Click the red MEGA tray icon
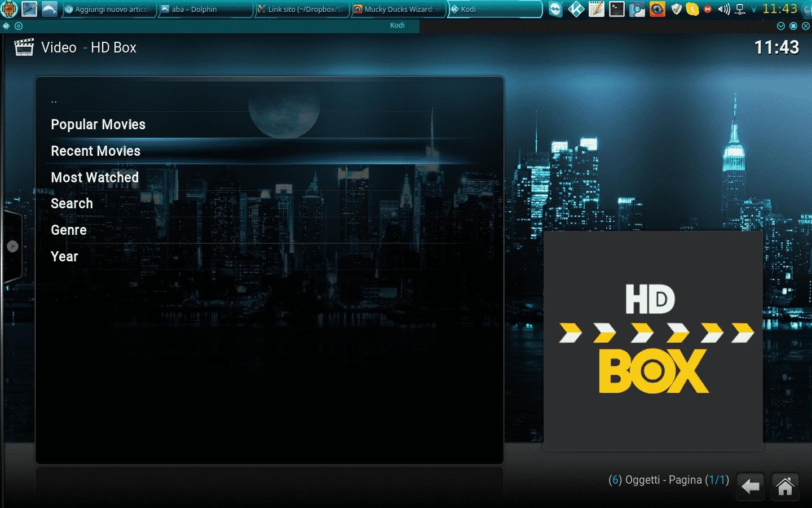Viewport: 812px width, 508px height. coord(708,9)
